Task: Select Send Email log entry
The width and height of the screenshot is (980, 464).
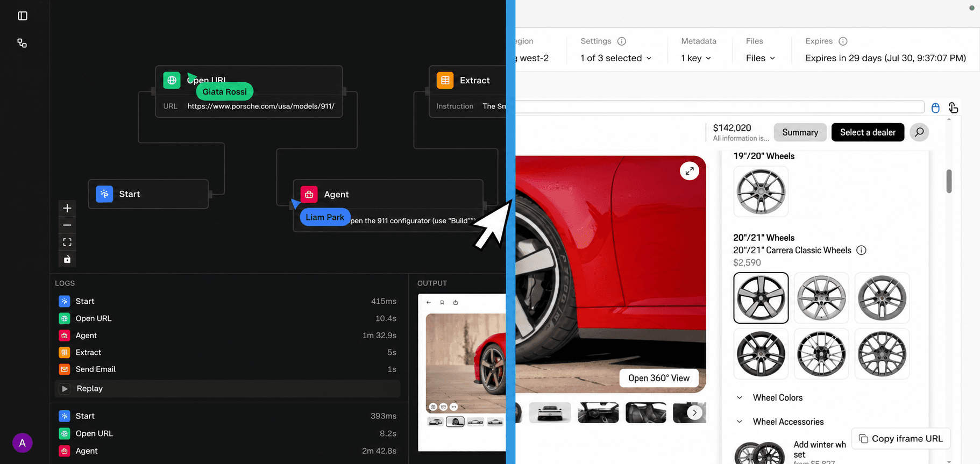Action: [228, 369]
